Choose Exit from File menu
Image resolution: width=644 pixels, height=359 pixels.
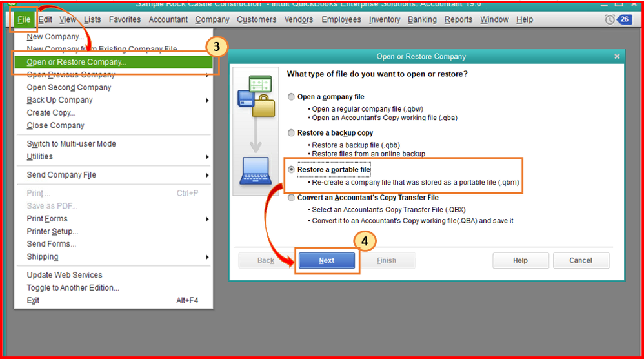point(114,301)
